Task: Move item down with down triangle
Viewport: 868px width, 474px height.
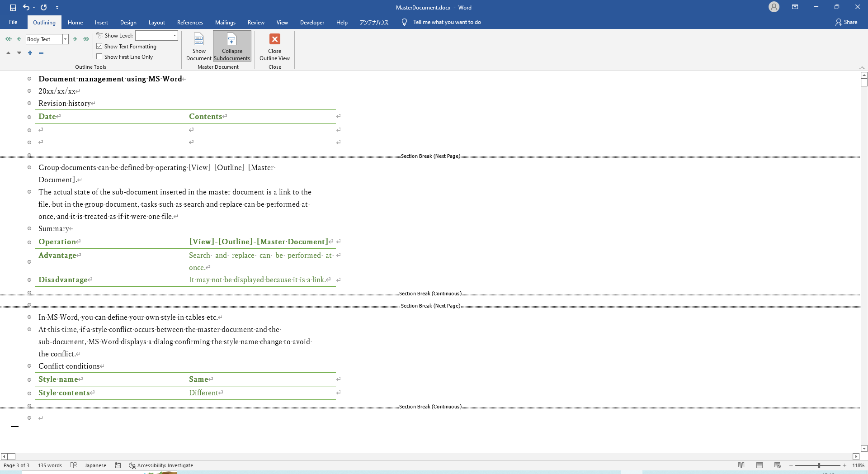Action: [x=19, y=53]
